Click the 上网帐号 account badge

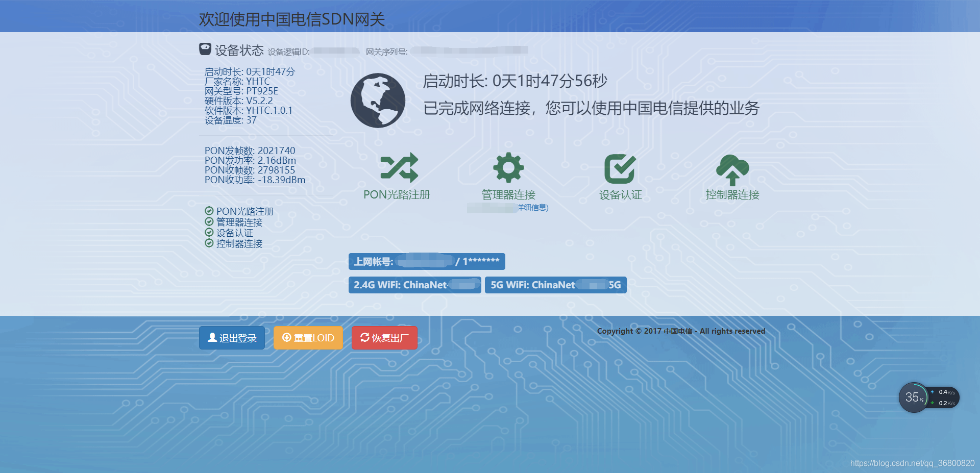(x=427, y=261)
